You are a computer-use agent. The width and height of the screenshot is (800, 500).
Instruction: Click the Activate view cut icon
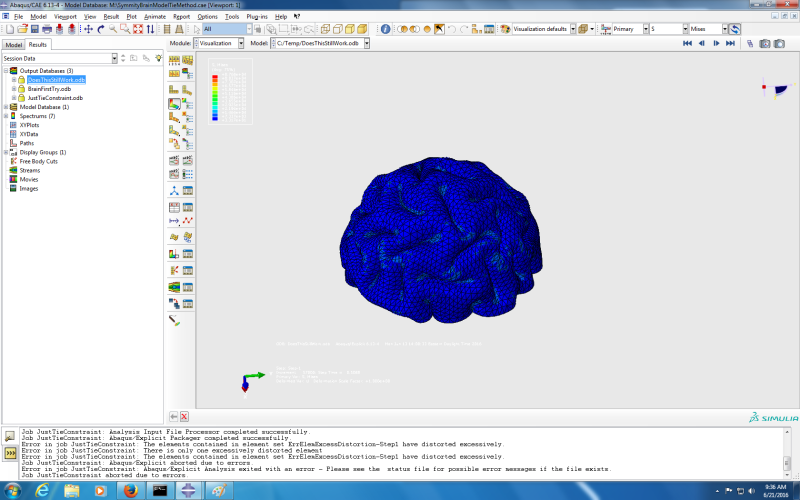(x=174, y=254)
